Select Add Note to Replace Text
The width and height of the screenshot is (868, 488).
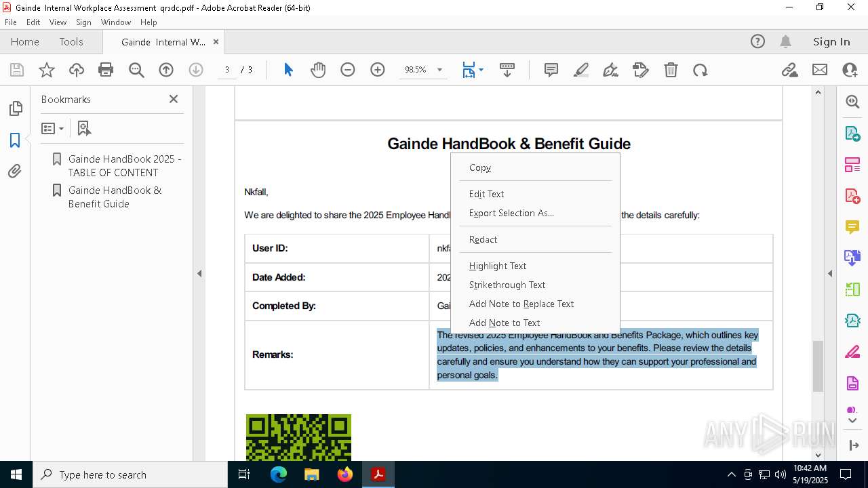point(536,304)
